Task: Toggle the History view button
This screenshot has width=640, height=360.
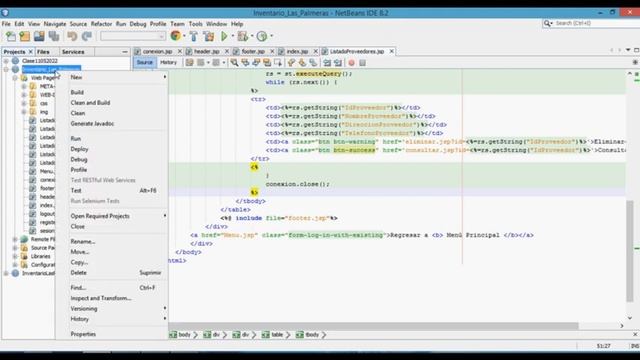Action: tap(168, 62)
